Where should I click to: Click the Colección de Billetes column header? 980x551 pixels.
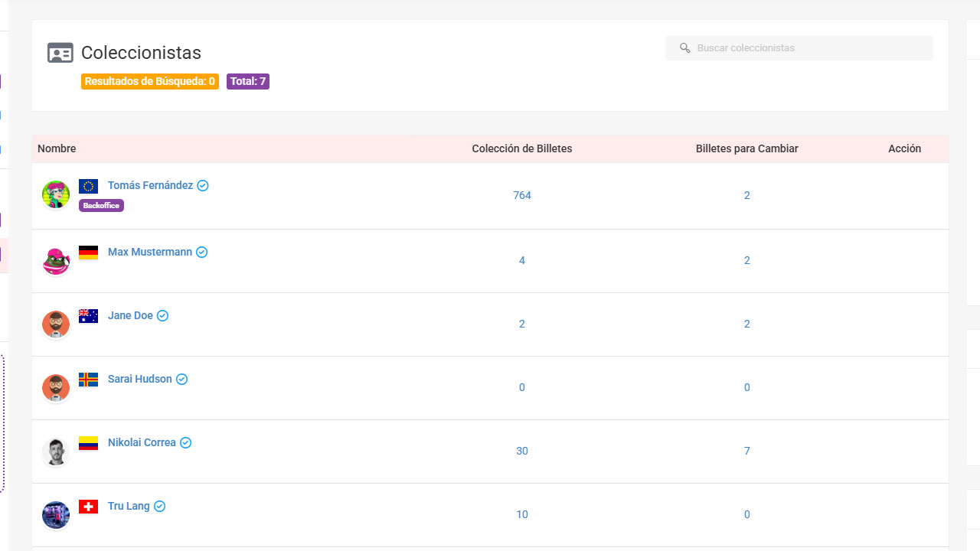click(x=521, y=148)
